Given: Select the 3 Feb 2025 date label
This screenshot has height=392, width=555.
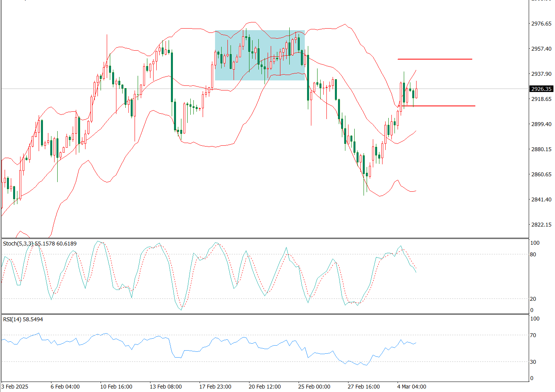Looking at the screenshot, I should pyautogui.click(x=15, y=387).
